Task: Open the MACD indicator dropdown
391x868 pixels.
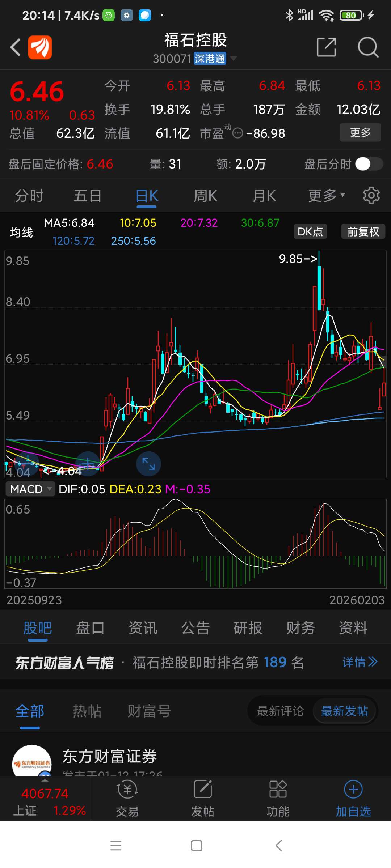Action: (30, 489)
